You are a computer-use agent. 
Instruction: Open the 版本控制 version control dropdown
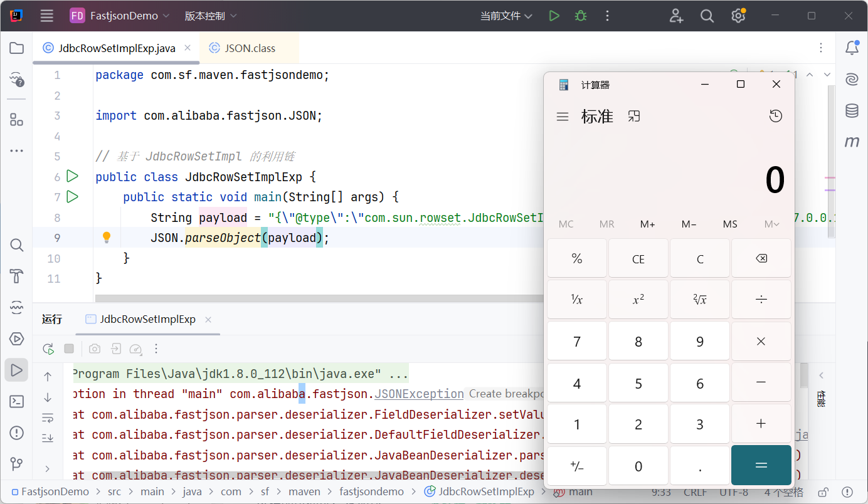click(211, 16)
